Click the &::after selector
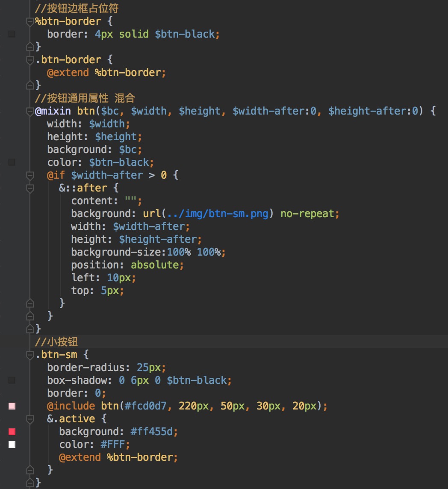The image size is (448, 489). pos(83,188)
